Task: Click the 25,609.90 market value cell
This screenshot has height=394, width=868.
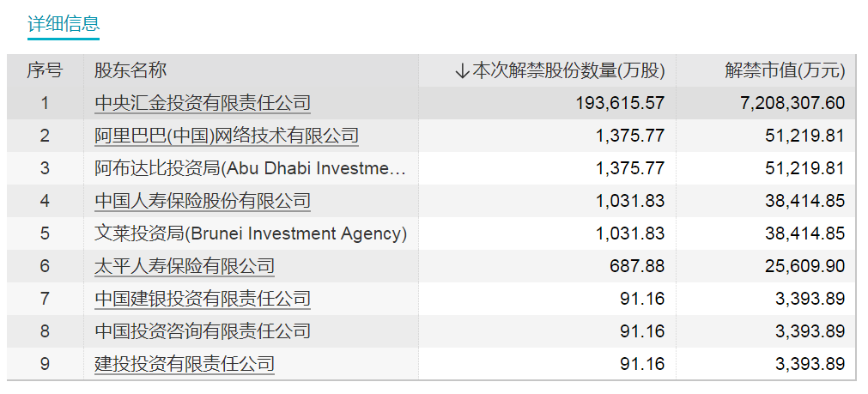Action: coord(804,266)
